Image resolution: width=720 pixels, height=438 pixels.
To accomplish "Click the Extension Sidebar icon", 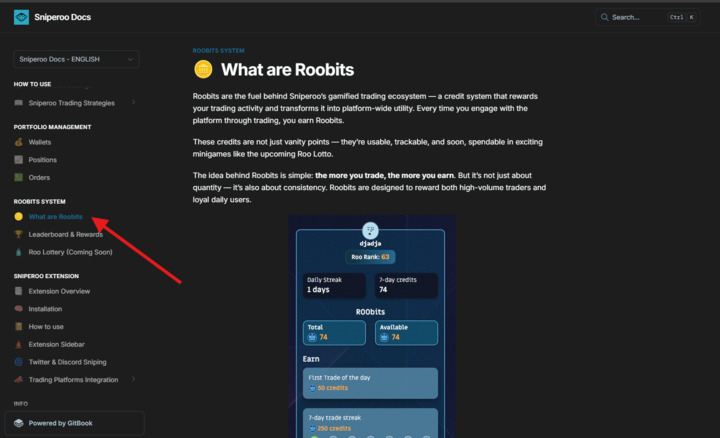I will pyautogui.click(x=18, y=344).
